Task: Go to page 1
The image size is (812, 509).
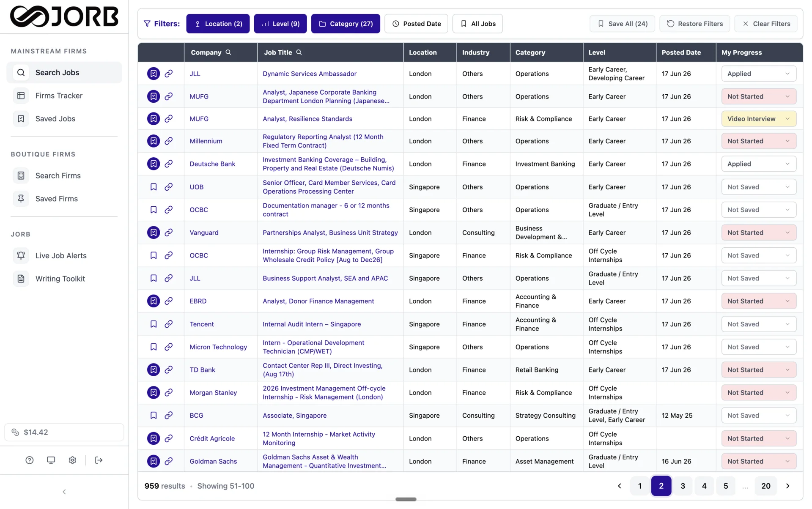Action: pos(640,486)
